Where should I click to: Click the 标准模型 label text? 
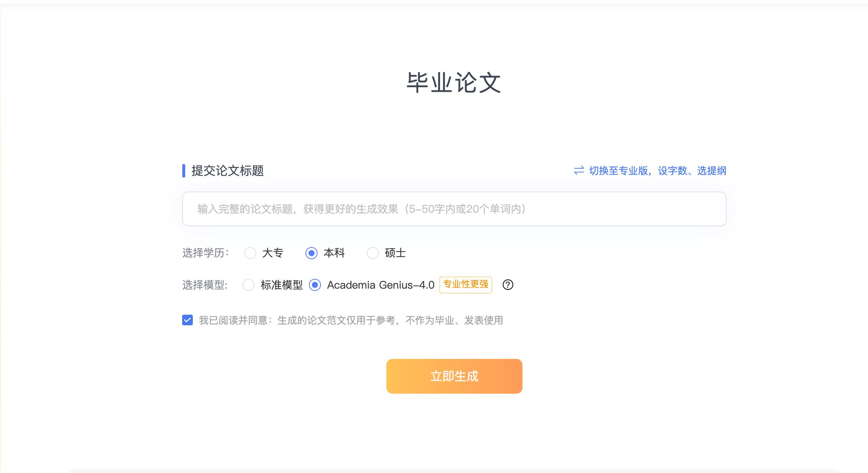[282, 285]
